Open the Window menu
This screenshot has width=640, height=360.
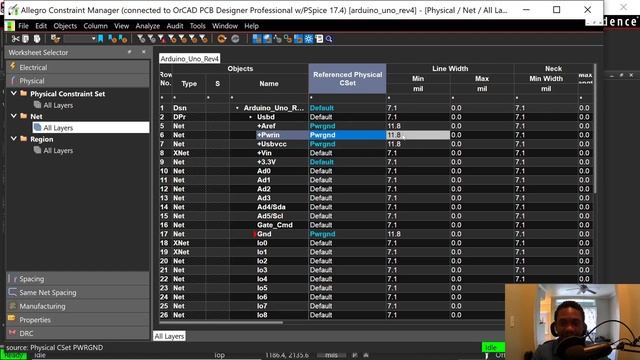(224, 26)
